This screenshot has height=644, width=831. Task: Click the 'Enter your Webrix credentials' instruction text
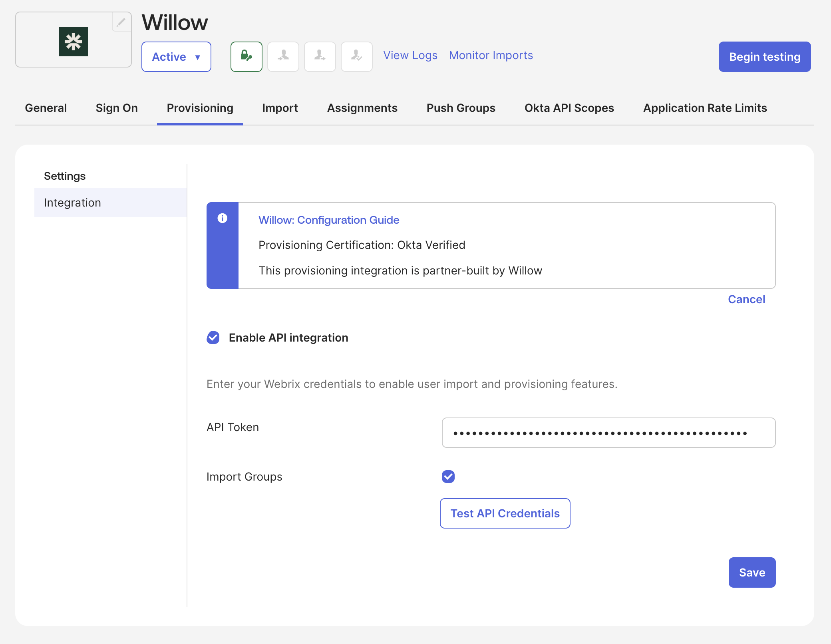pyautogui.click(x=412, y=384)
